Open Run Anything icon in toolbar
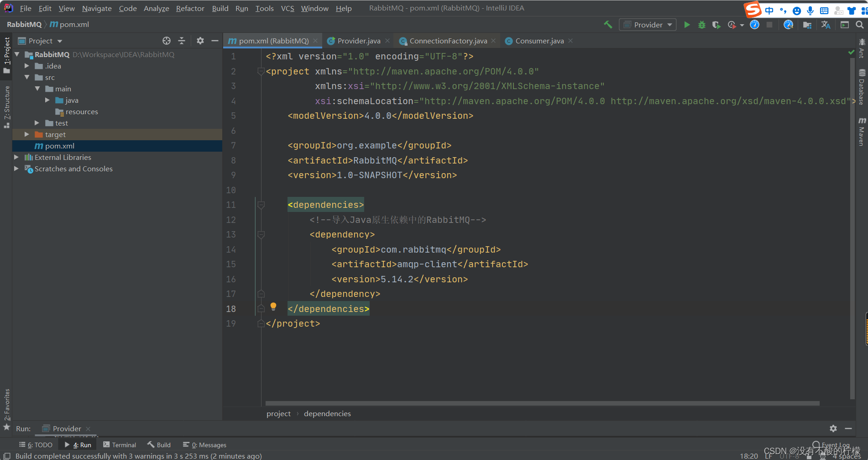The image size is (868, 460). tap(845, 25)
